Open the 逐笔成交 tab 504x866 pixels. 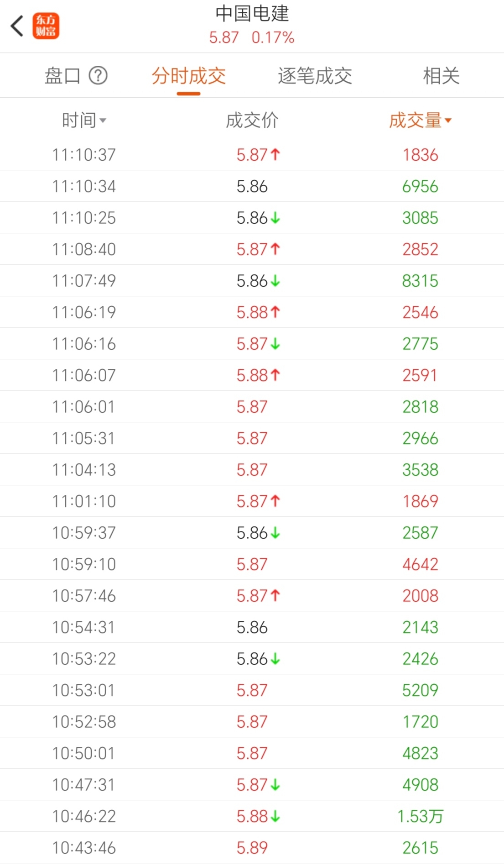[x=315, y=76]
